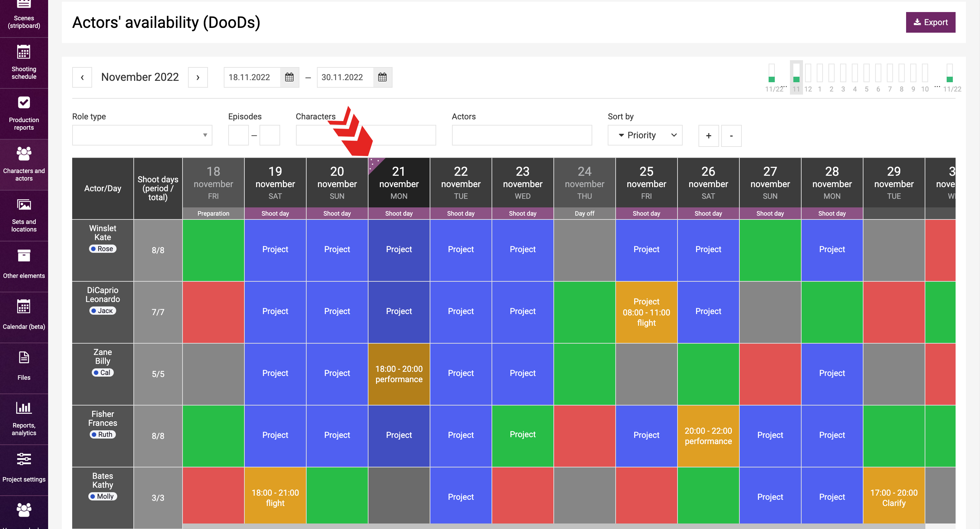Image resolution: width=980 pixels, height=529 pixels.
Task: Focus the Actors filter field
Action: pyautogui.click(x=522, y=135)
